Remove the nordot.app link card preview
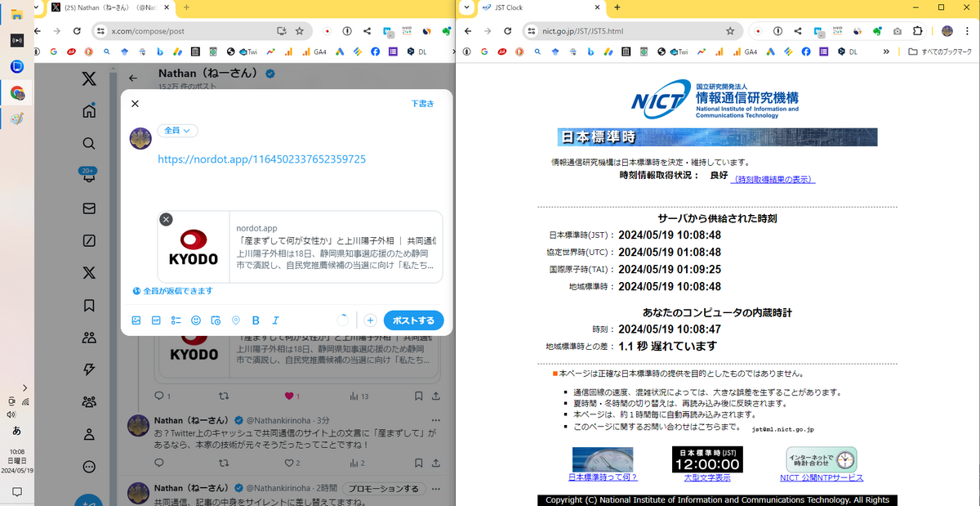This screenshot has width=980, height=506. 166,219
